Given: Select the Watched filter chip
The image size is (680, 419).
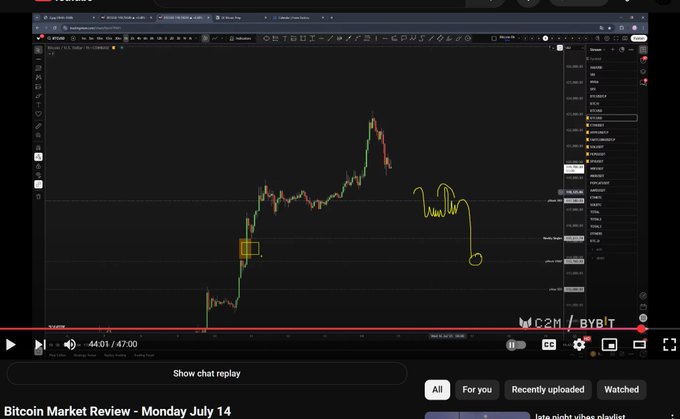Looking at the screenshot, I should (x=621, y=390).
